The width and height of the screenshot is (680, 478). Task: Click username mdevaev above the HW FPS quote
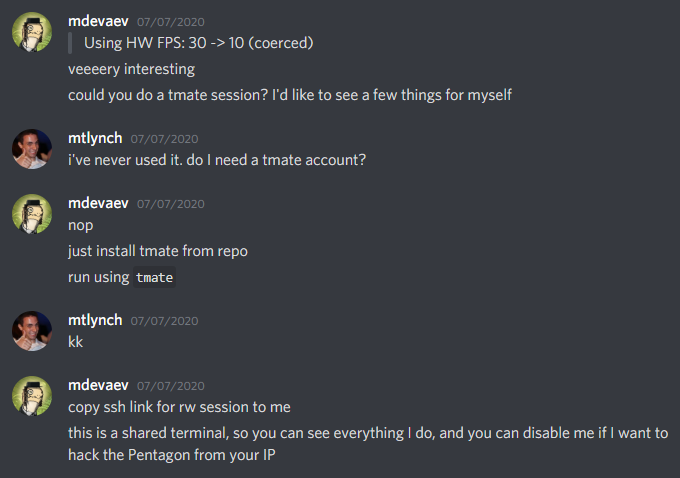(x=98, y=20)
